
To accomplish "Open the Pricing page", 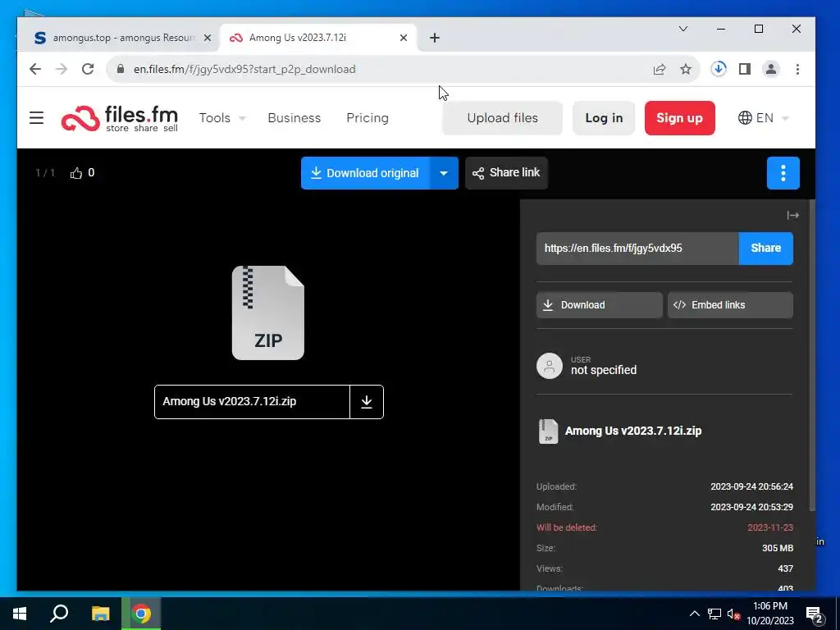I will pyautogui.click(x=367, y=118).
